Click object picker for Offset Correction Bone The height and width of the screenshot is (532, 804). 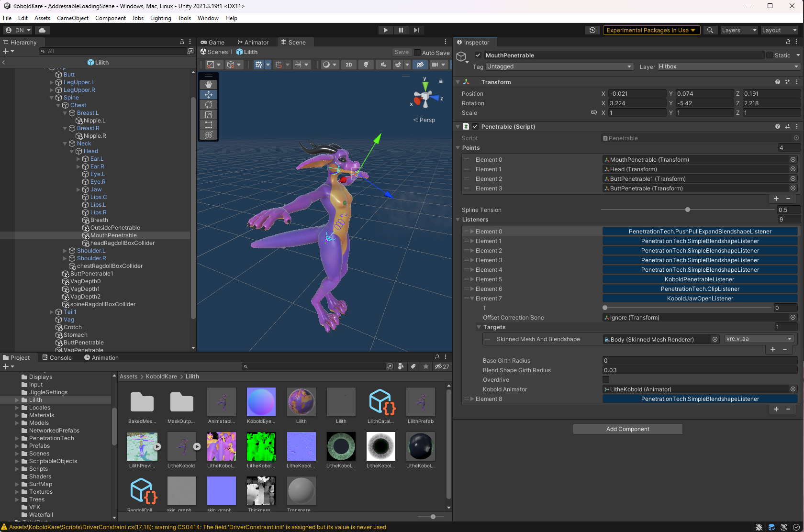pyautogui.click(x=793, y=317)
